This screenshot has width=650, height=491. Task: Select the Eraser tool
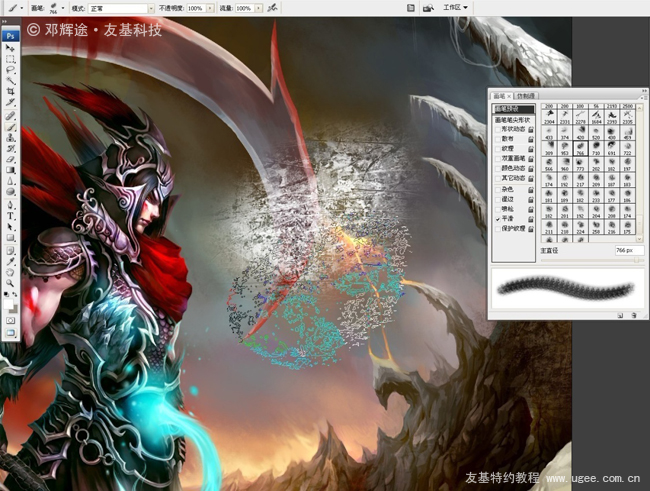point(10,159)
